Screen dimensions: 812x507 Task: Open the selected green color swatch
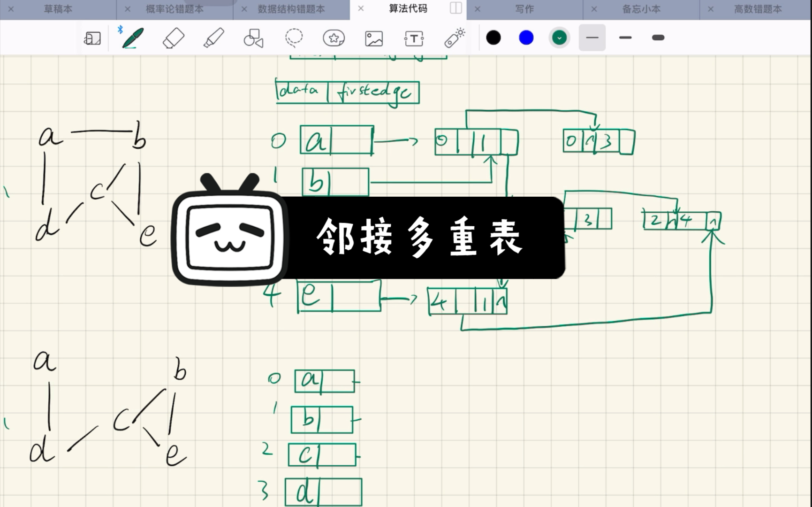tap(559, 38)
